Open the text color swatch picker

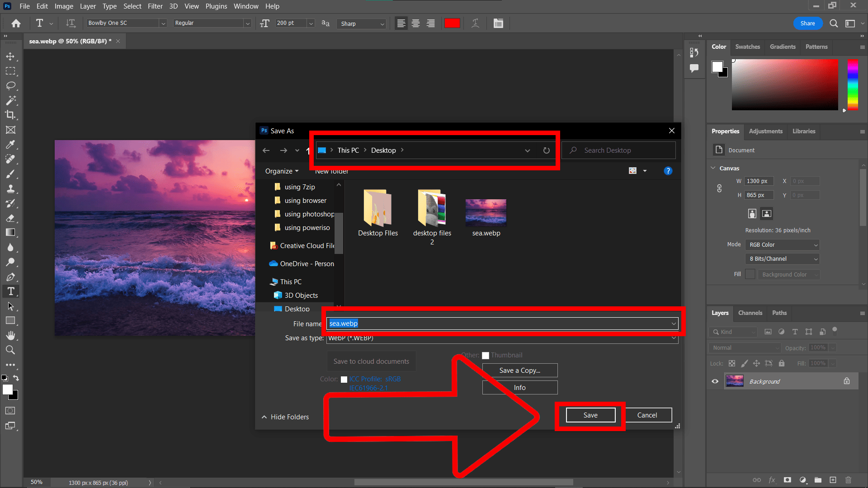tap(452, 23)
